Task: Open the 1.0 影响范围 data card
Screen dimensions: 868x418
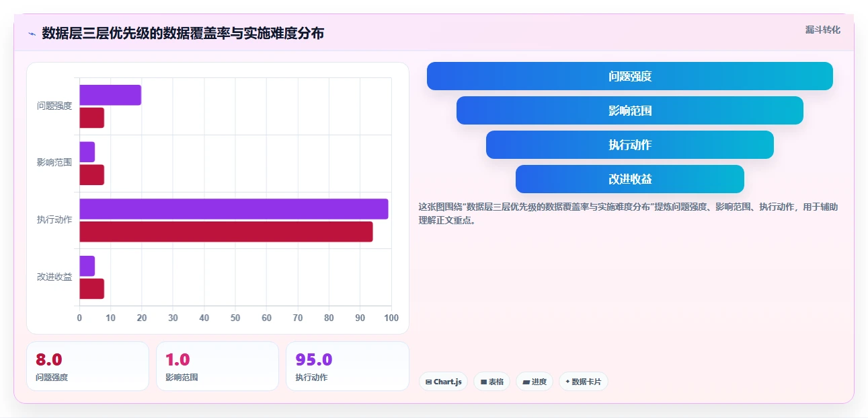Action: 217,366
